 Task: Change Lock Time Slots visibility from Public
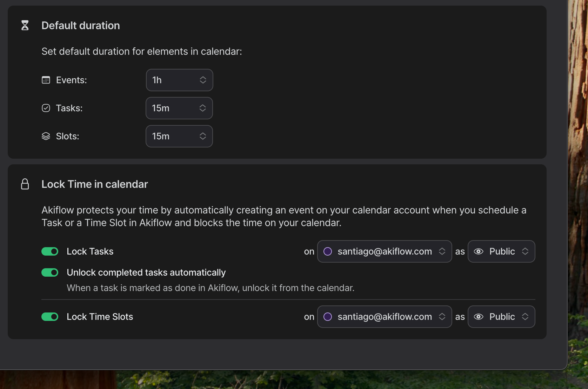click(x=501, y=317)
